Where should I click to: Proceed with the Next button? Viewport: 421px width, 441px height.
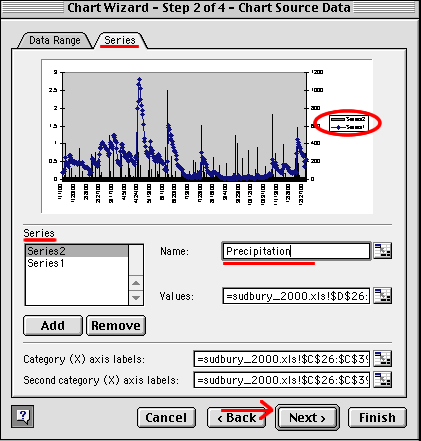pyautogui.click(x=307, y=417)
